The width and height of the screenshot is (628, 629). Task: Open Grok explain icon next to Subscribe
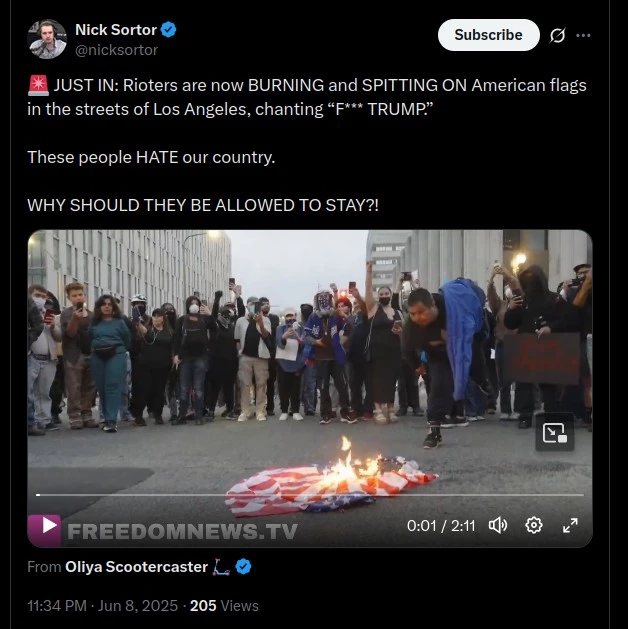(x=557, y=35)
